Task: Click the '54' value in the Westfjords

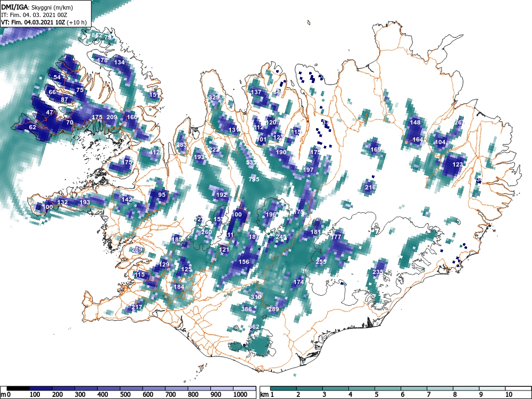Action: 57,77
